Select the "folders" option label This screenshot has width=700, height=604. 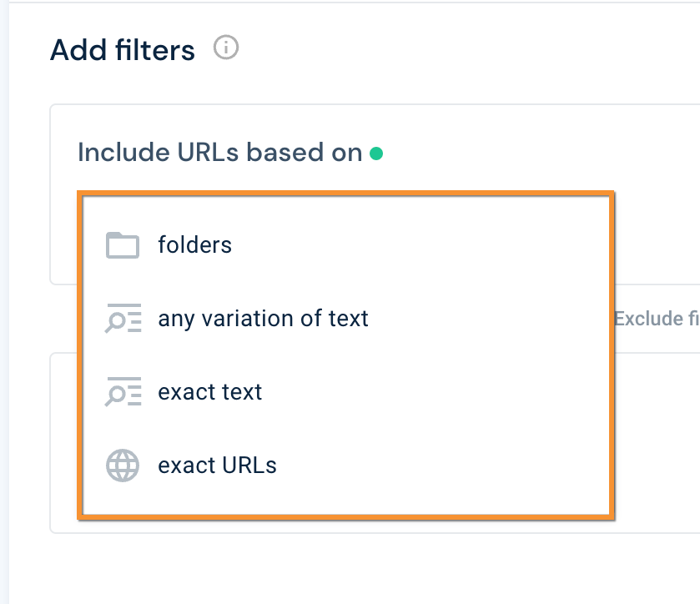pos(194,245)
